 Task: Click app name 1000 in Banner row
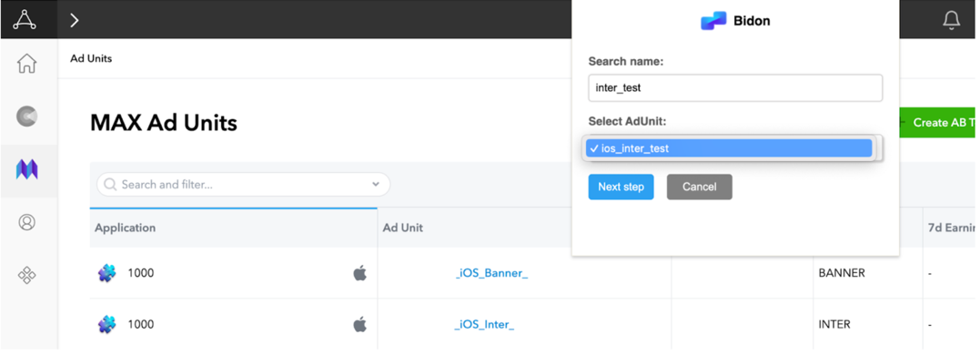[141, 273]
